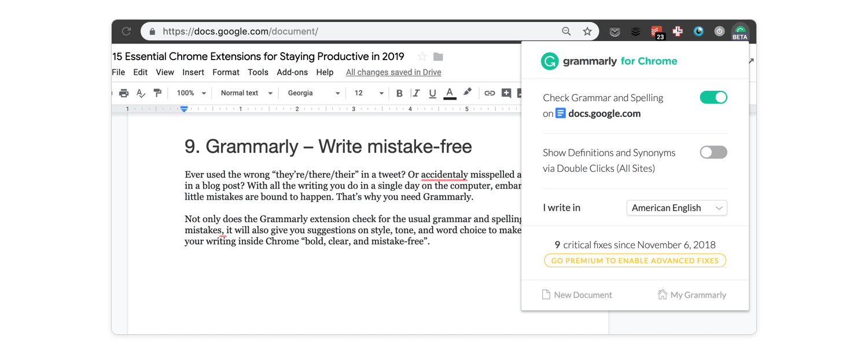868x354 pixels.
Task: Open the Todoist extension showing 23 tasks
Action: click(x=656, y=31)
